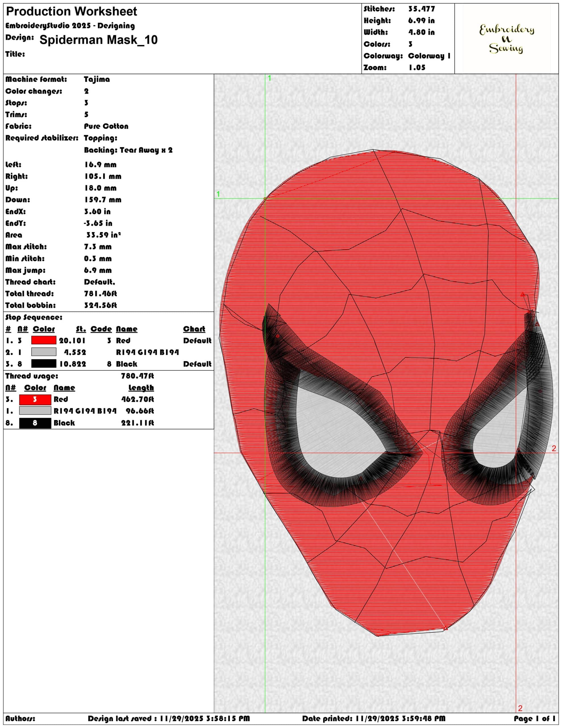Image resolution: width=562 pixels, height=728 pixels.
Task: Select Black thread length 221.11ft
Action: click(138, 423)
